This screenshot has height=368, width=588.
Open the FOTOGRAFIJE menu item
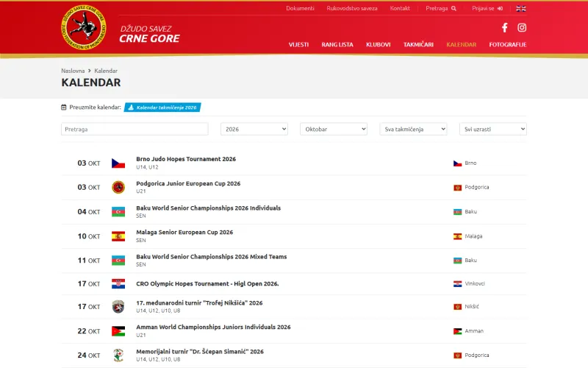click(508, 45)
